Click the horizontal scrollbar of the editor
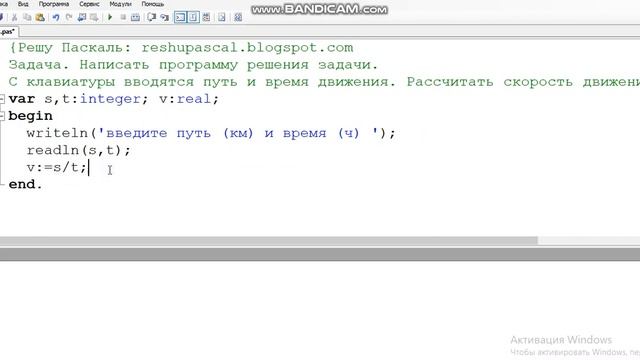 pyautogui.click(x=269, y=240)
